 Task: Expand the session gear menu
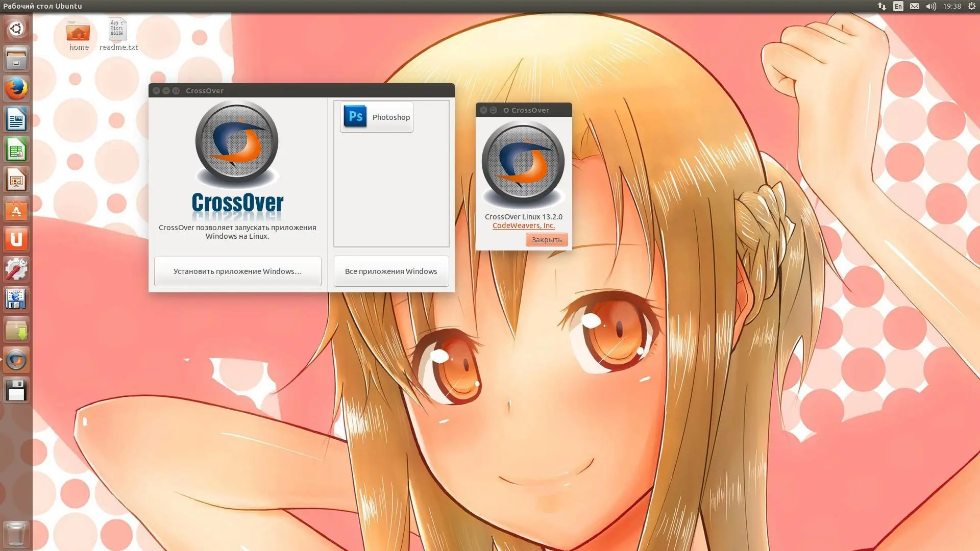click(971, 6)
